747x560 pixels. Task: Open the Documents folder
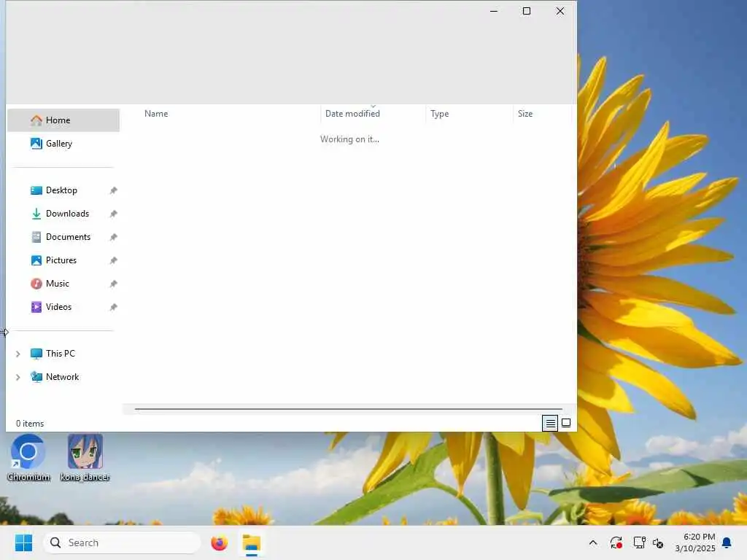tap(63, 237)
